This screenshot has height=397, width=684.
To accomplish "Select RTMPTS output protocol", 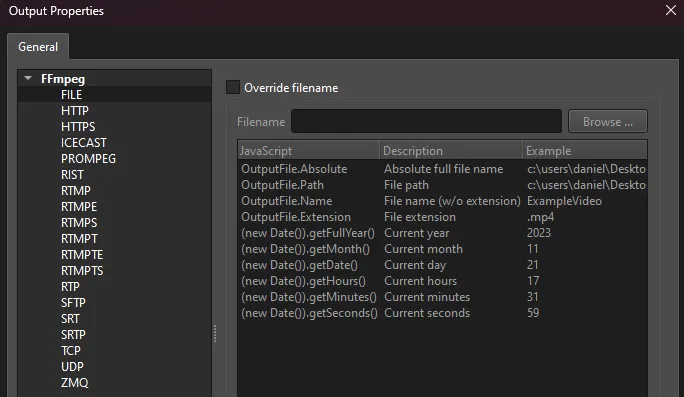I will point(114,271).
